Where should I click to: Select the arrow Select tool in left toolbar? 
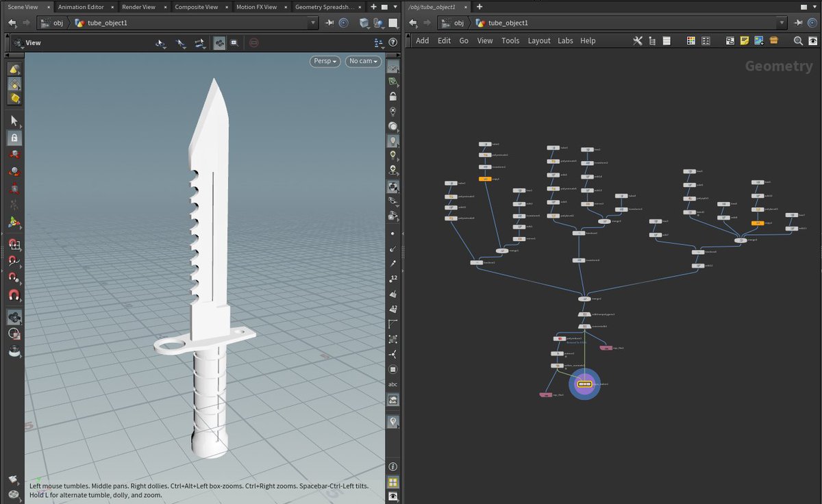14,121
